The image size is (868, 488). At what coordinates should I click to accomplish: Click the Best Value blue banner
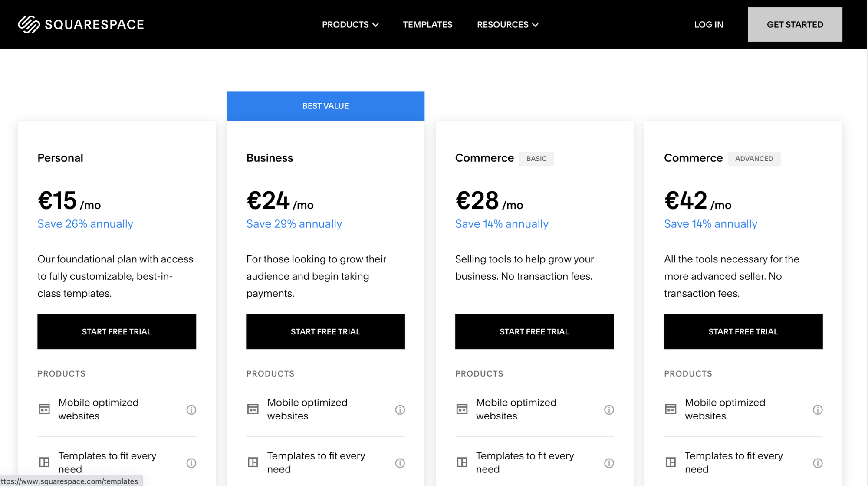(325, 106)
